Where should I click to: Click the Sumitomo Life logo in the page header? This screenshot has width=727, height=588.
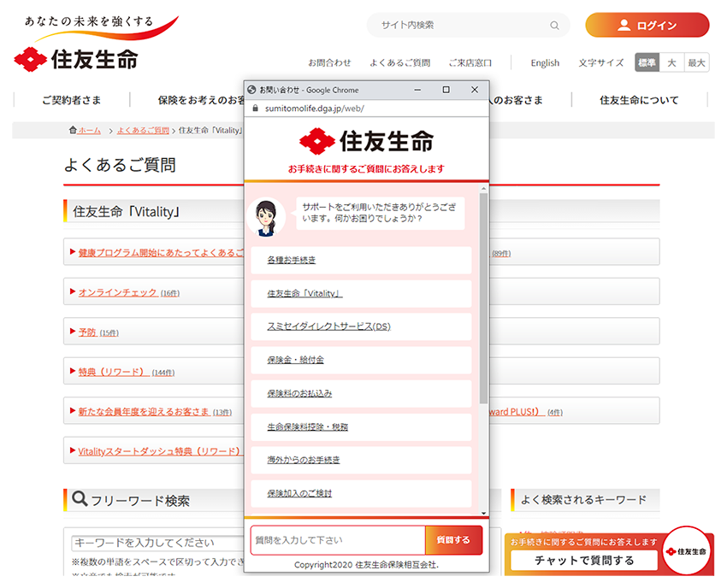point(76,59)
